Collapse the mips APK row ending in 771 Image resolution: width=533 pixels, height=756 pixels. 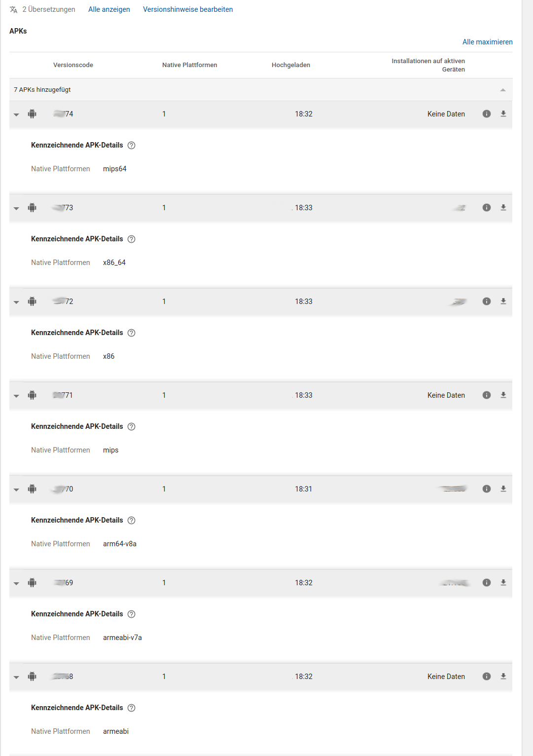pyautogui.click(x=16, y=396)
